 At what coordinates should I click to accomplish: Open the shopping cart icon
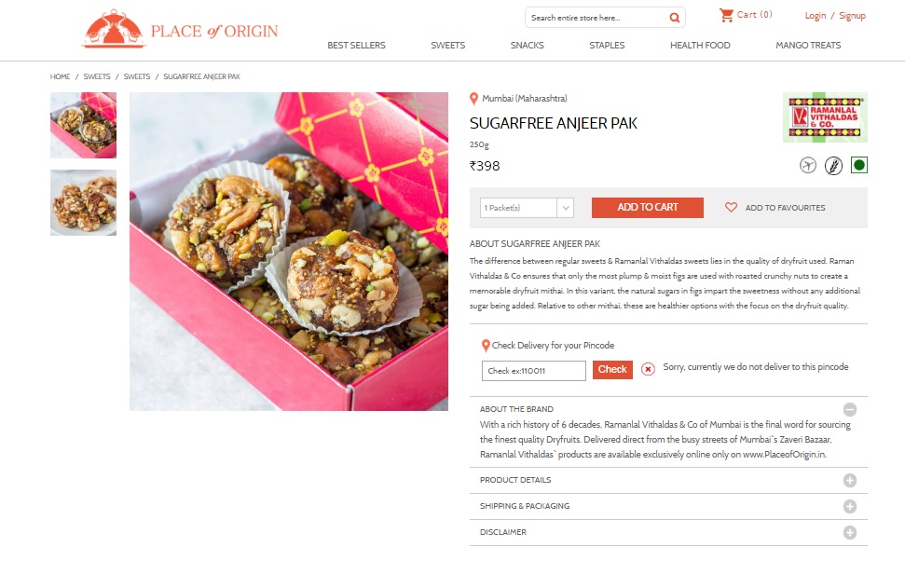tap(726, 15)
